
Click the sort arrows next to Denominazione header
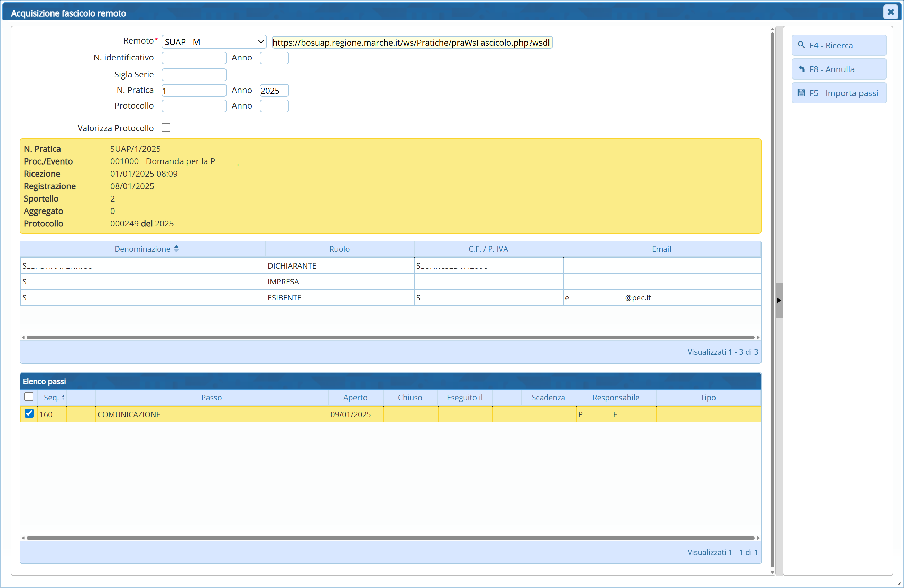coord(176,249)
